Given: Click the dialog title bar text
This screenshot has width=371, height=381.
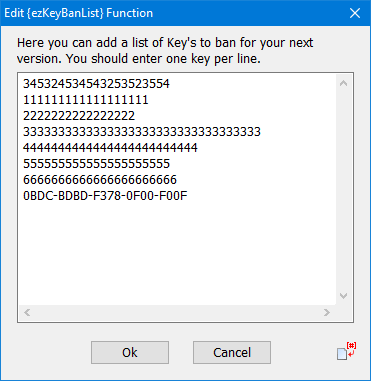Looking at the screenshot, I should pos(78,13).
